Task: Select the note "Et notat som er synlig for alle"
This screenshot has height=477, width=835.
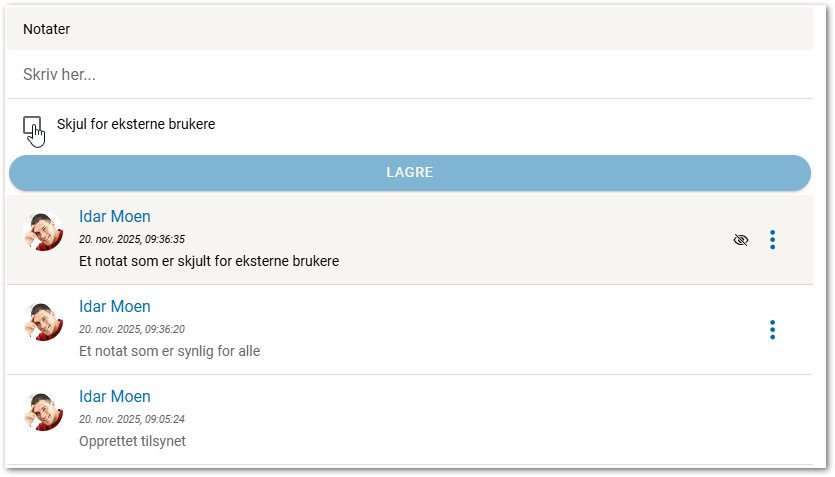Action: point(169,351)
